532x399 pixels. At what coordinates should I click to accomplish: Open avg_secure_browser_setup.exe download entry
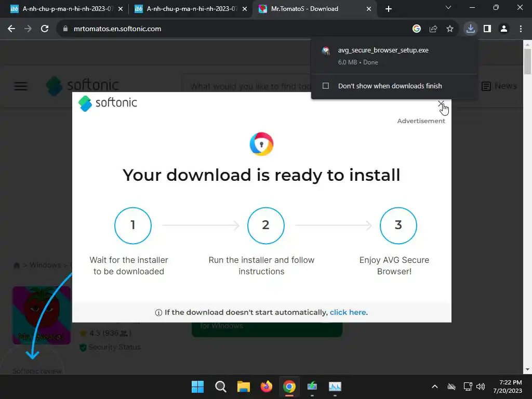coord(394,56)
